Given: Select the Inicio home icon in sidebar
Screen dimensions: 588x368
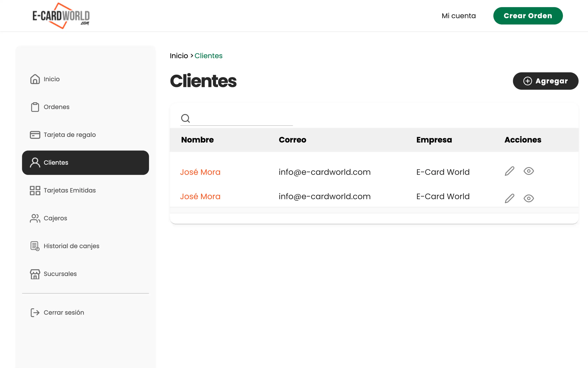Looking at the screenshot, I should tap(35, 79).
